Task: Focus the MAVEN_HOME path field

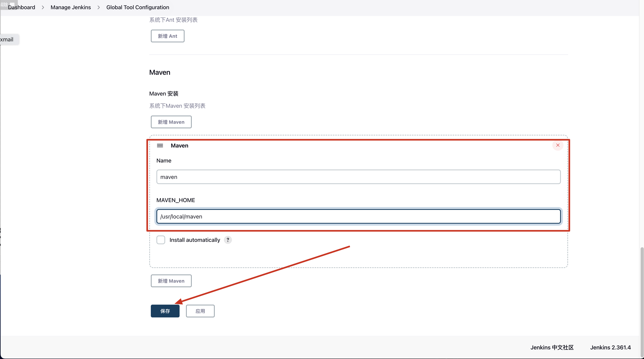Action: (359, 216)
